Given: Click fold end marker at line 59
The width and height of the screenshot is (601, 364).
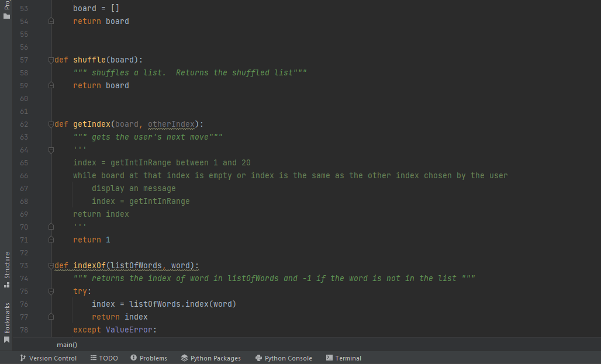Looking at the screenshot, I should 51,85.
